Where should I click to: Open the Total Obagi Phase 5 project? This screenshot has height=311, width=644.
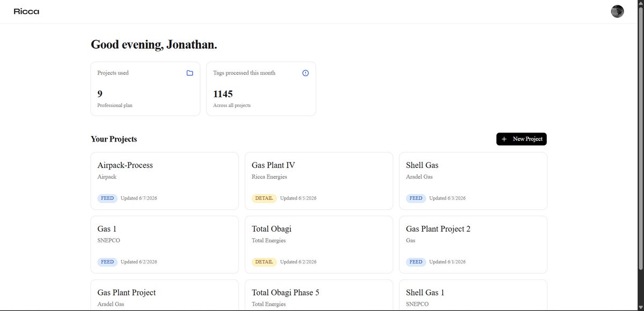(x=319, y=295)
